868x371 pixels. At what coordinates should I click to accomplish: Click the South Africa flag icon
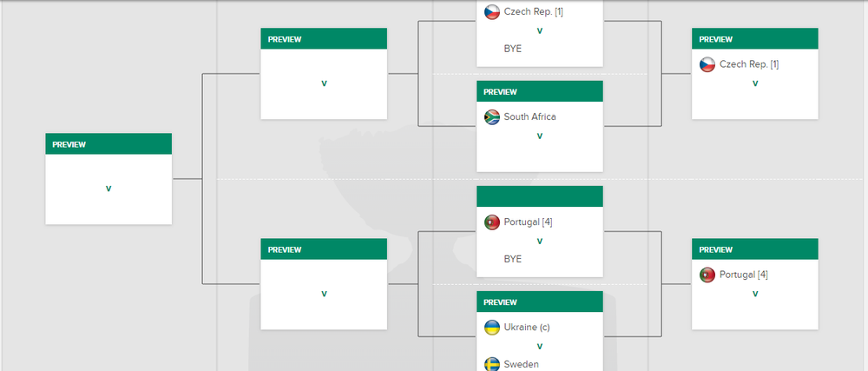(491, 117)
